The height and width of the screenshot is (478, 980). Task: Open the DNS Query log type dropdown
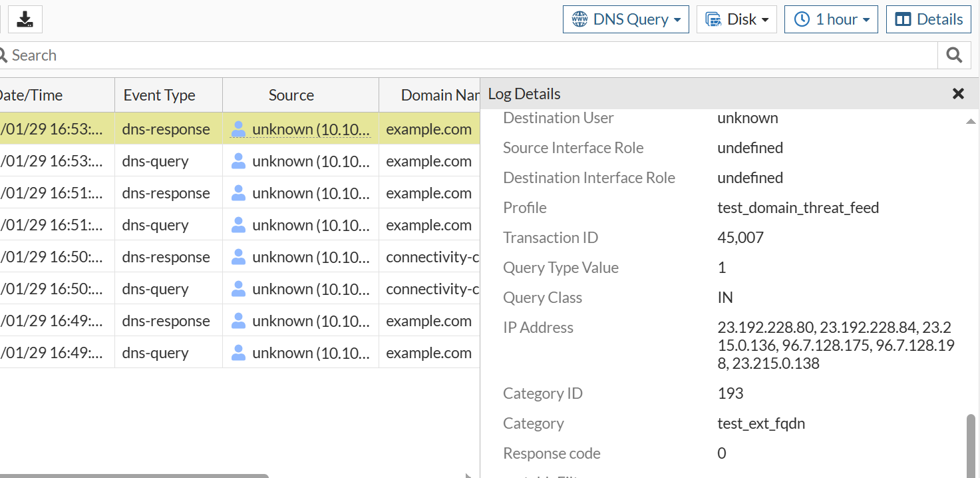pos(626,19)
